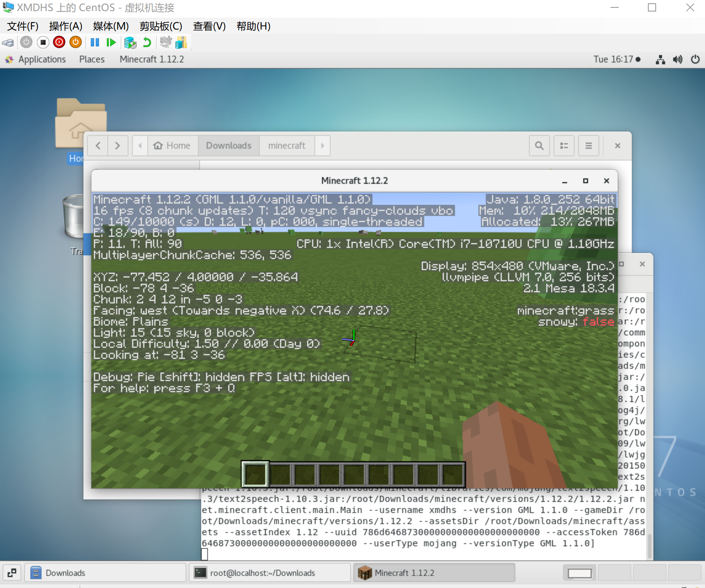Open the file manager hamburger menu
This screenshot has width=705, height=588.
click(589, 146)
